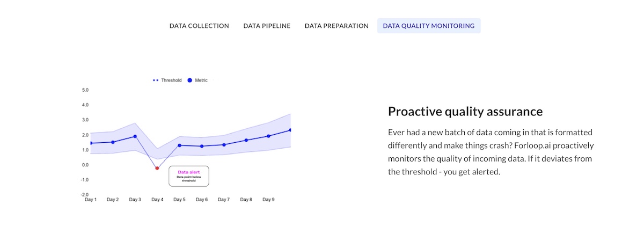Open the Data alert tooltip box
644x234 pixels.
click(189, 176)
